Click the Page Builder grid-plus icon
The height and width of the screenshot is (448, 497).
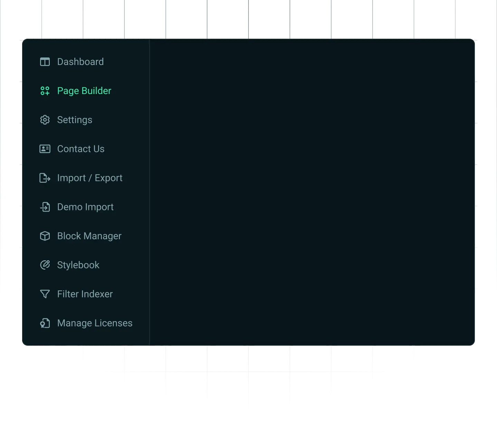click(x=45, y=91)
